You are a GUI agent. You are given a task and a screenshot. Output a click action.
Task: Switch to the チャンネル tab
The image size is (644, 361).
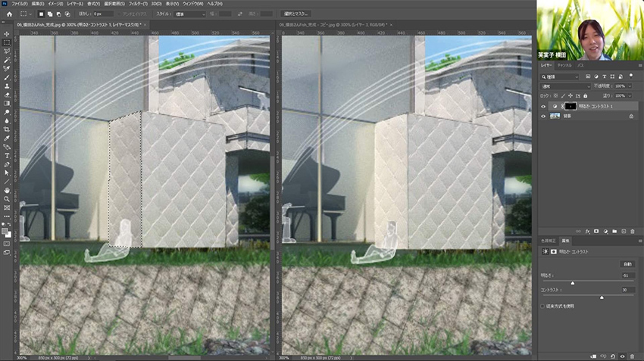564,66
